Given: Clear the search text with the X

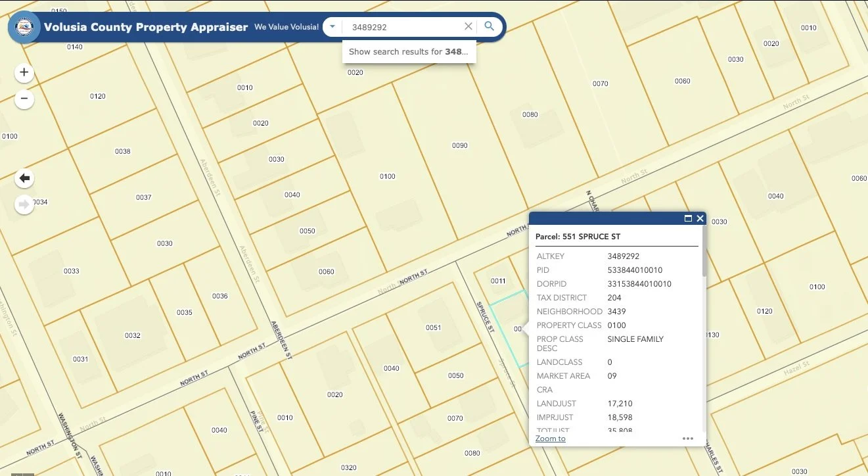Looking at the screenshot, I should tap(468, 27).
